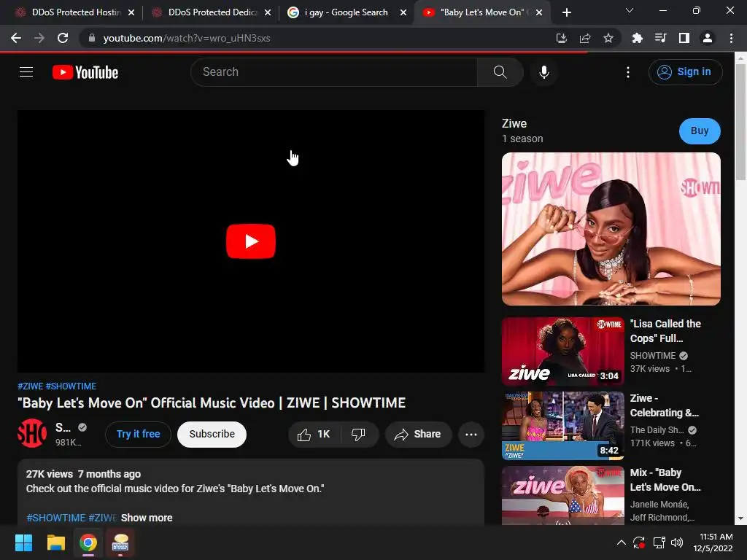
Task: Open Chrome tab search dropdown arrow
Action: (630, 10)
